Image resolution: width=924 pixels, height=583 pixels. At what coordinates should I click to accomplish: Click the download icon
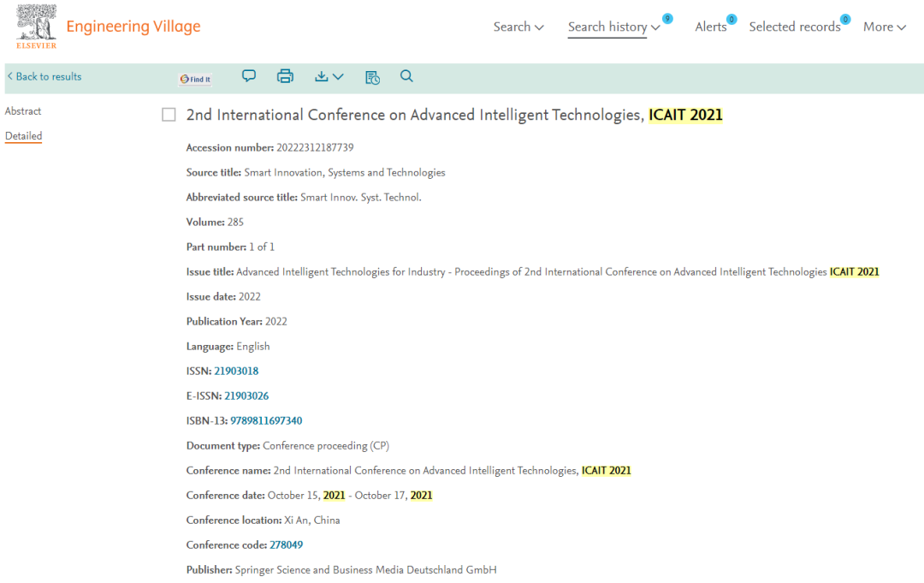pos(321,76)
